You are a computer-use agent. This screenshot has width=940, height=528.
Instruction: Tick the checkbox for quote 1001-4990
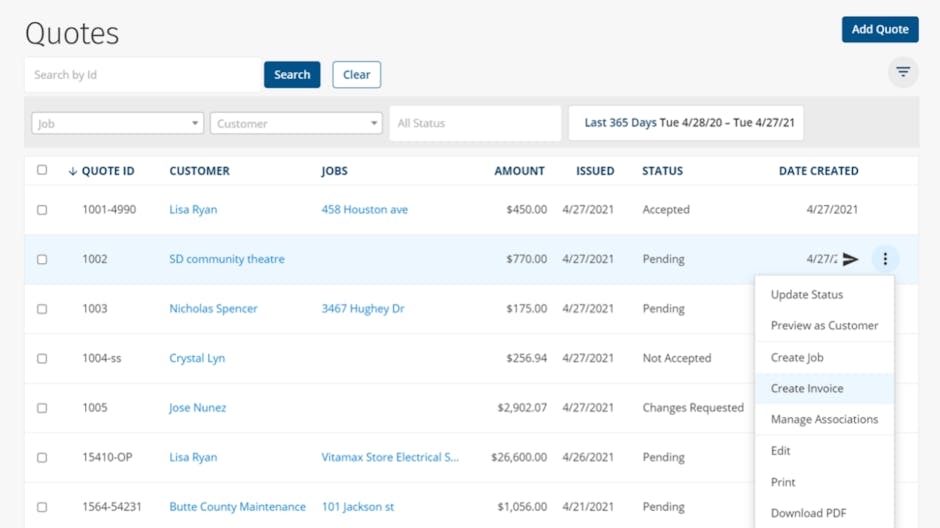(x=42, y=210)
